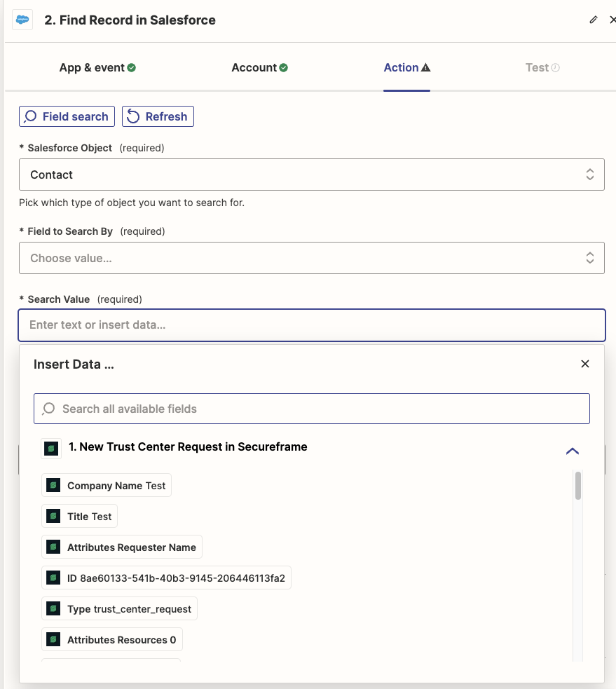Switch to the Account tab
This screenshot has height=689, width=616.
(x=259, y=68)
